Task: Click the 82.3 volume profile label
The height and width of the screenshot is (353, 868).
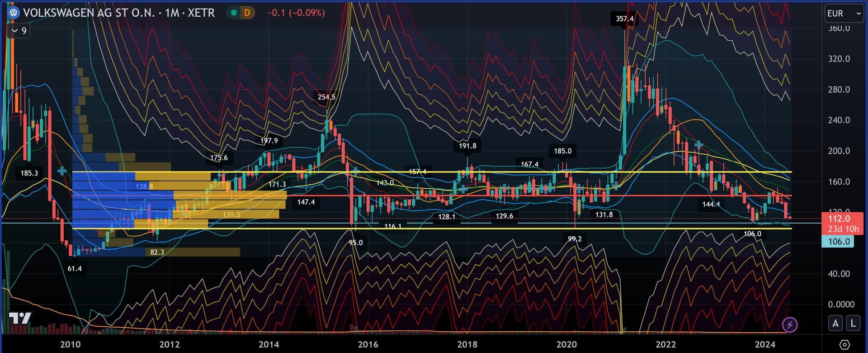Action: pos(157,252)
